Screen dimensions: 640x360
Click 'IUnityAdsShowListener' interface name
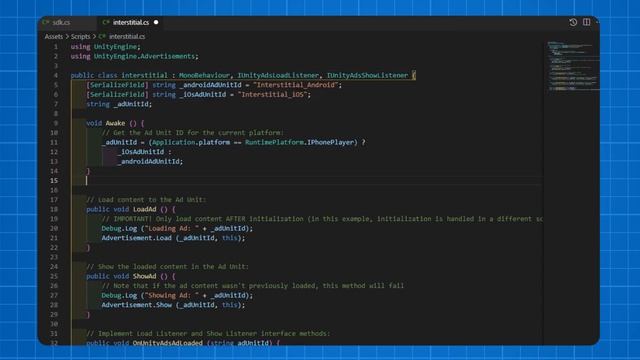(x=367, y=76)
